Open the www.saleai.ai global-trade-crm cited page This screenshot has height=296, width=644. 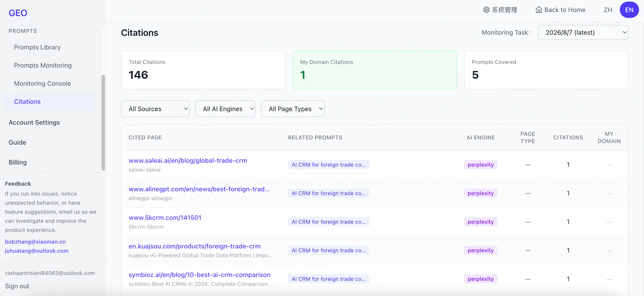[x=188, y=161]
